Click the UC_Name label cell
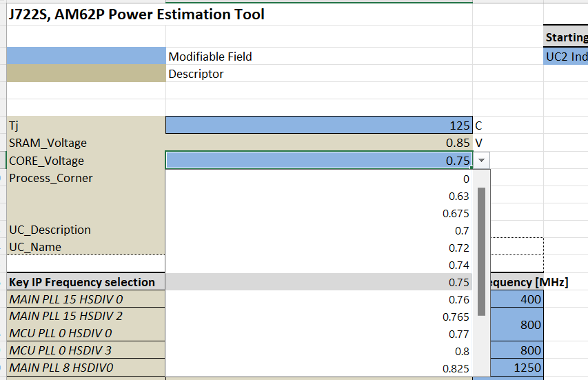Screen dimensions: 588x380 pyautogui.click(x=86, y=247)
